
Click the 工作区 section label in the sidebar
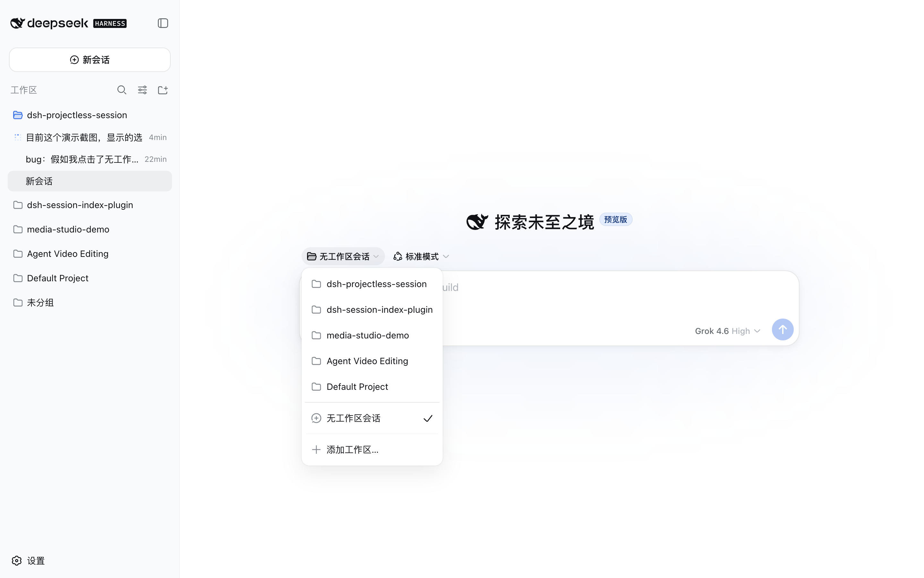pyautogui.click(x=24, y=90)
